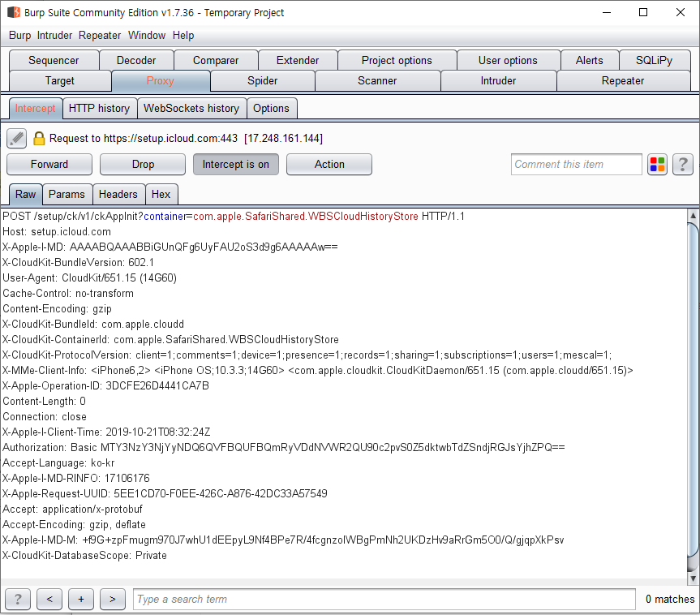Open the Window menu
The height and width of the screenshot is (615, 700).
tap(147, 35)
